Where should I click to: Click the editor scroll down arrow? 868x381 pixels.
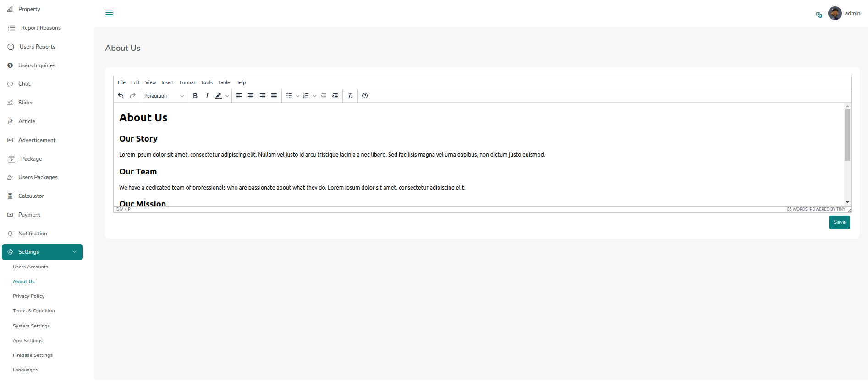[847, 202]
